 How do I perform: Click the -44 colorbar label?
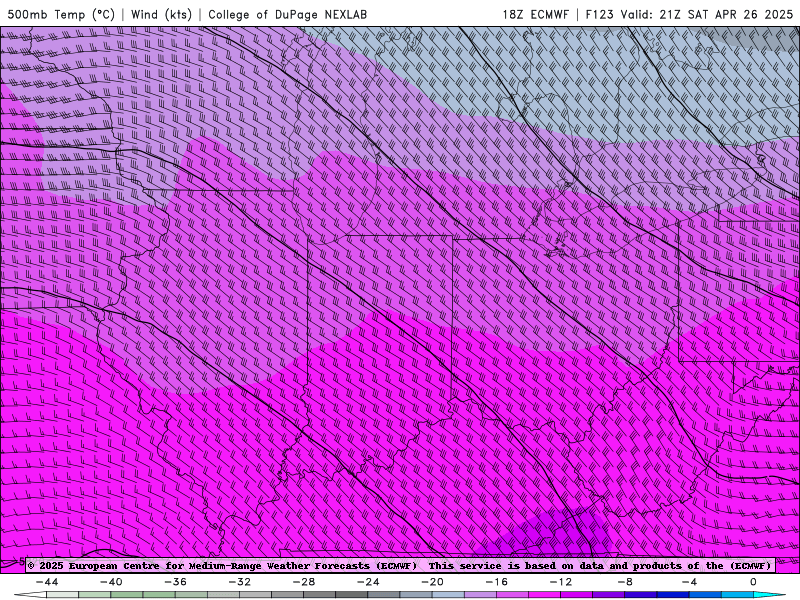click(47, 582)
